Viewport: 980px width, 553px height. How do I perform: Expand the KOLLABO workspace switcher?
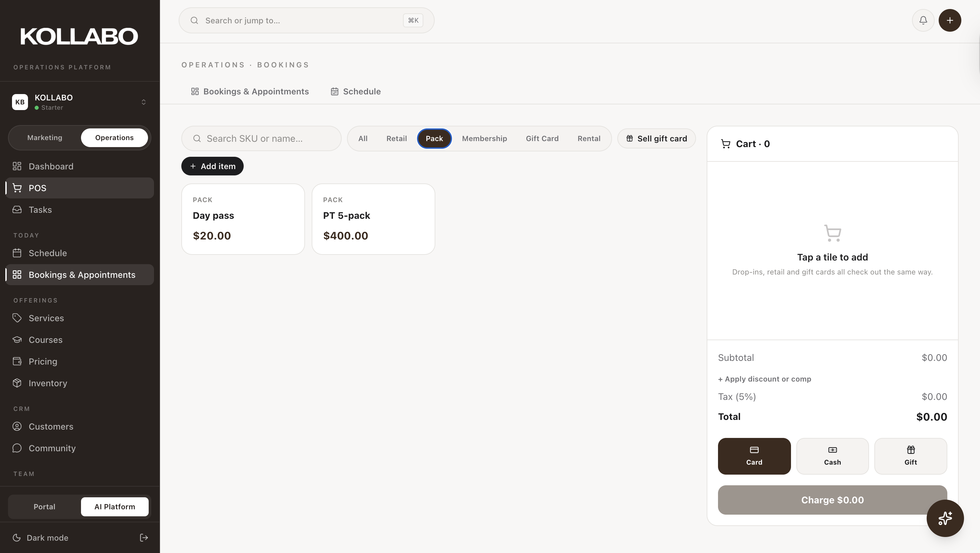[x=143, y=102]
